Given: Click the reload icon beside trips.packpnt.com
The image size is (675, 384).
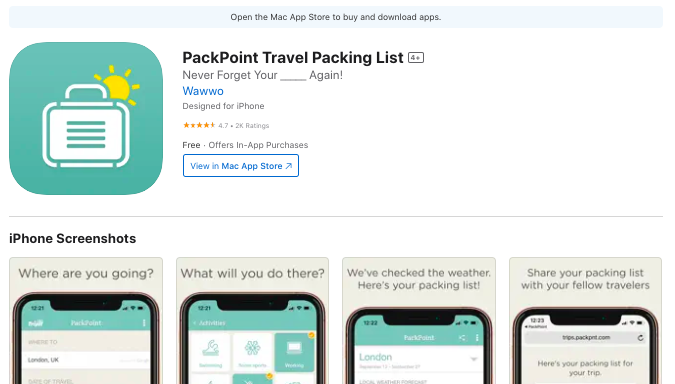Looking at the screenshot, I should tap(641, 338).
